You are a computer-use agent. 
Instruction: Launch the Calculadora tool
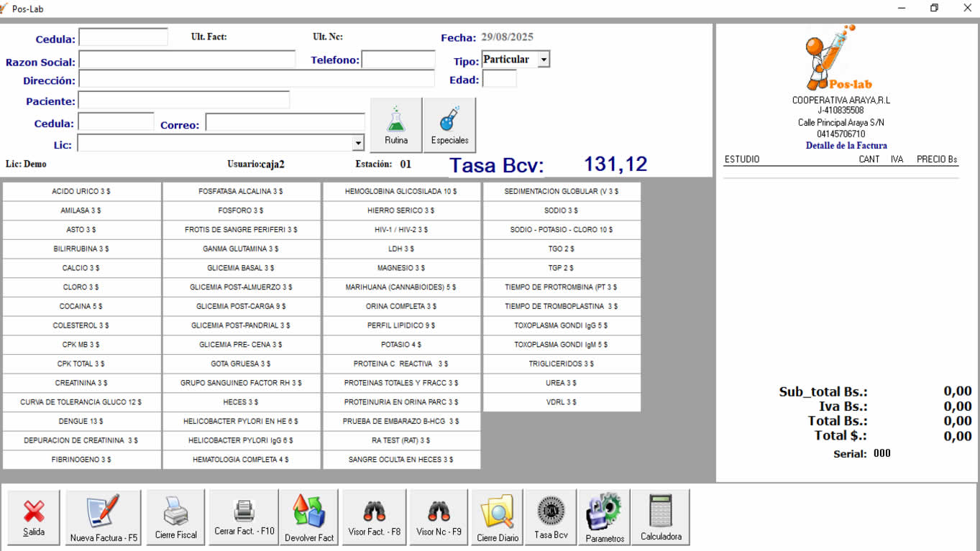[x=660, y=517]
